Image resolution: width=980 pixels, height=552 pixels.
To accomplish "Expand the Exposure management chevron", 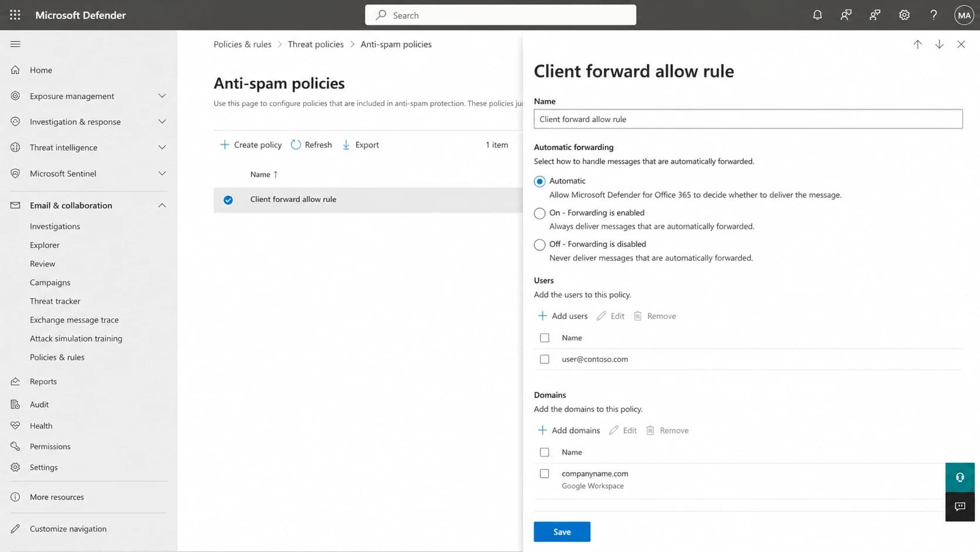I will pos(162,96).
